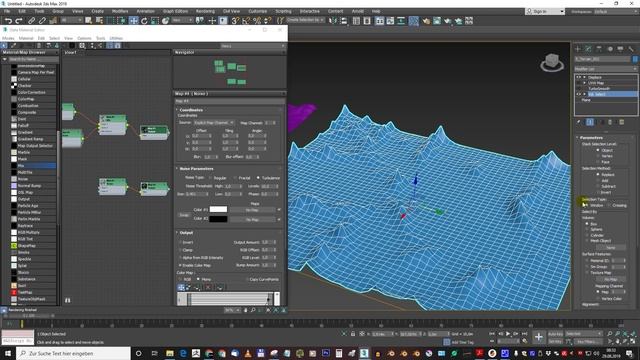The image size is (640, 360).
Task: Activate the Select and Scale tool
Action: [x=155, y=20]
